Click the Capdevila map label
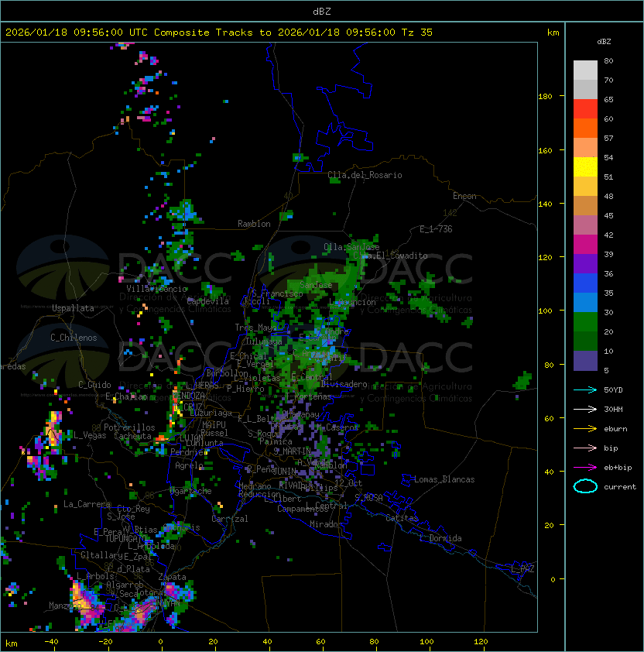Viewport: 644px width, 652px height. (x=208, y=300)
